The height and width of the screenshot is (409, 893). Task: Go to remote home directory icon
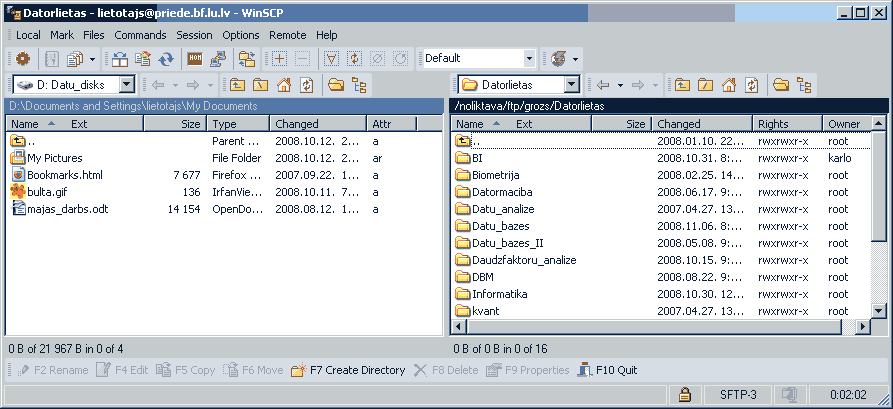(729, 85)
